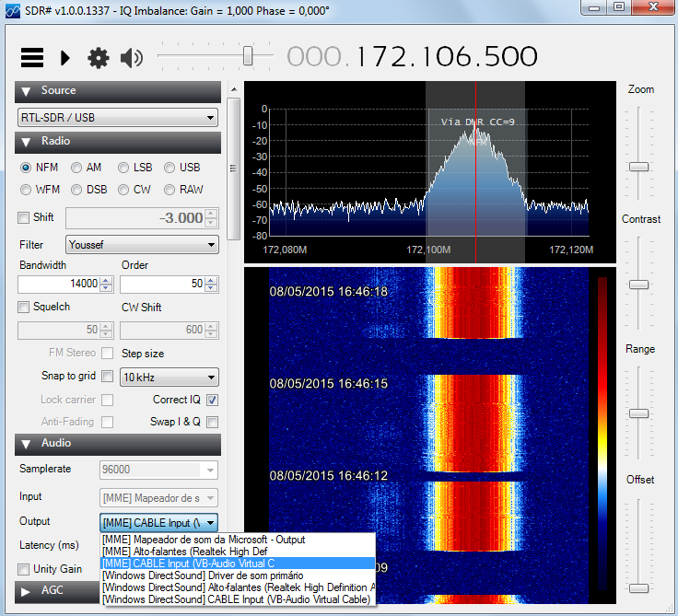Click the 172,080M frequency label on spectrum axis

click(285, 250)
